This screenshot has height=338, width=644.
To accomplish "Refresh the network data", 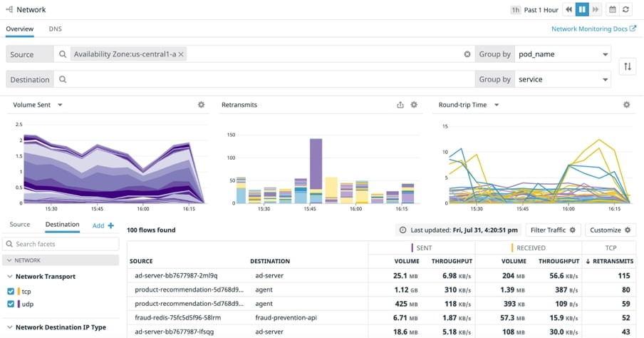I will point(626,9).
